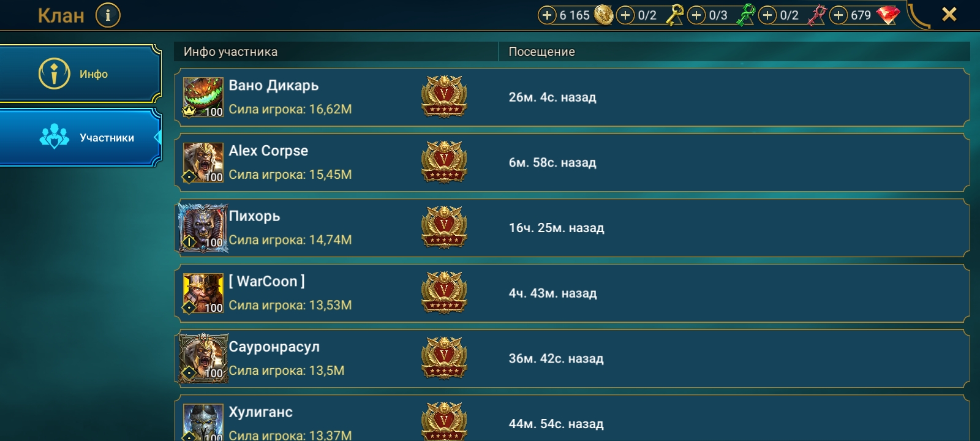
Task: Add silver via plus icon near 6 165
Action: [547, 15]
